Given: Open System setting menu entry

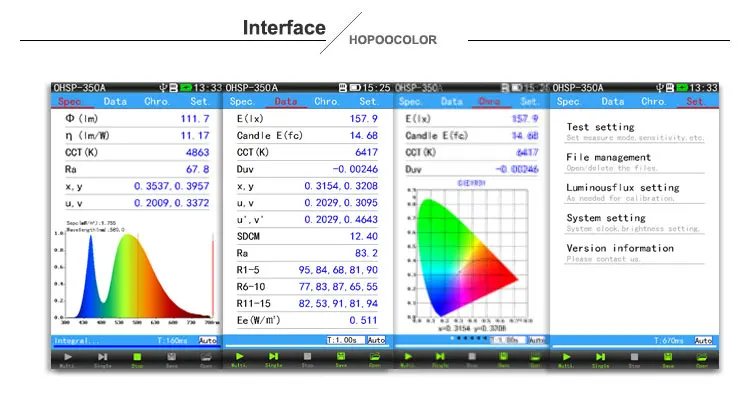Looking at the screenshot, I should 635,222.
